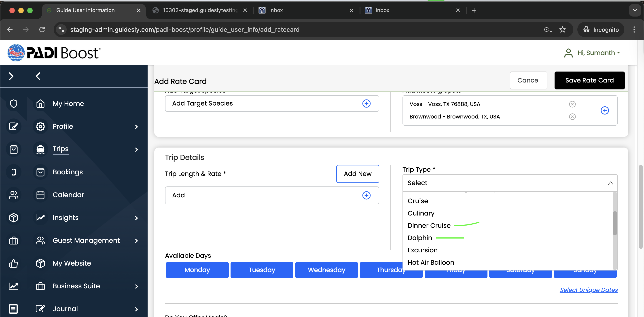The image size is (644, 317).
Task: Choose Dinner Cruise from trip type list
Action: click(429, 225)
